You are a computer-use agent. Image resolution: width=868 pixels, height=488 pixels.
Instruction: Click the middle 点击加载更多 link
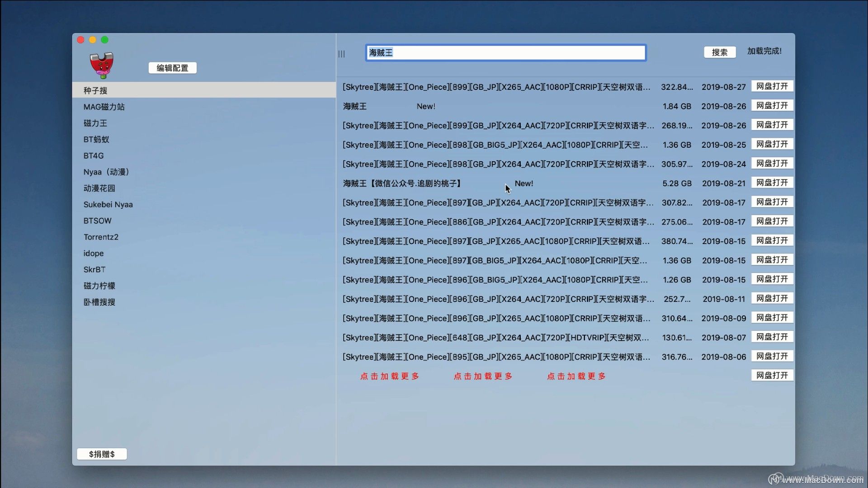[x=483, y=376]
